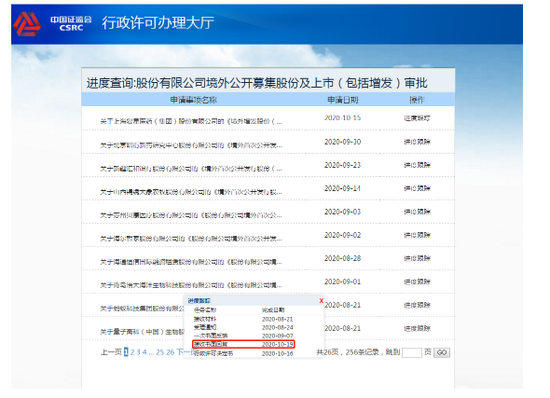The width and height of the screenshot is (550, 398).
Task: Click the popup row dated 2020-10-16
Action: (x=243, y=353)
